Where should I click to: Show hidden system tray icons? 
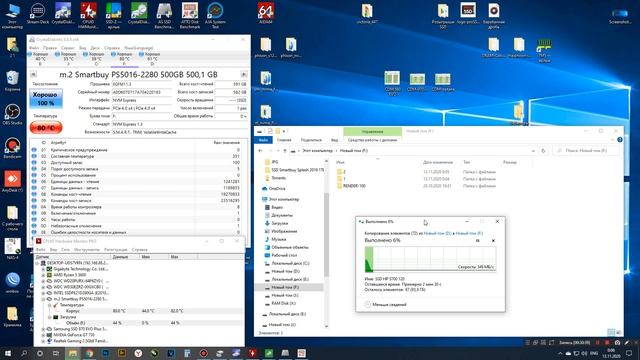tap(560, 353)
